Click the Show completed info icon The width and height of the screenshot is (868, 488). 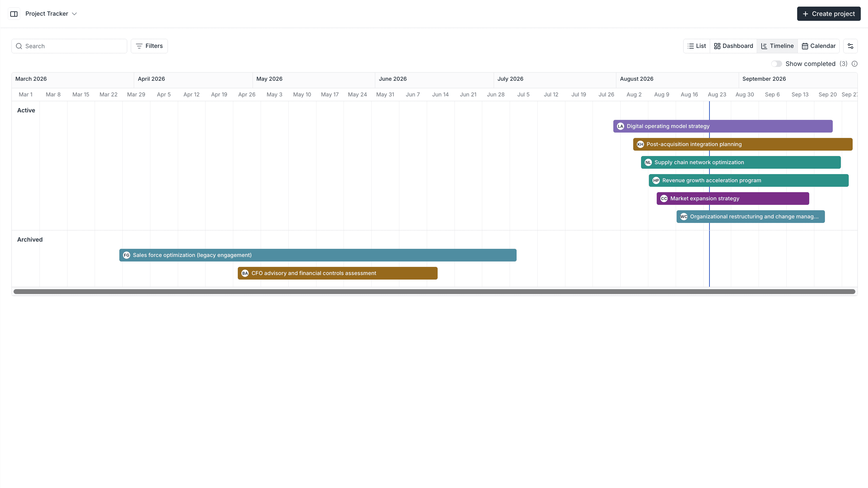[854, 64]
